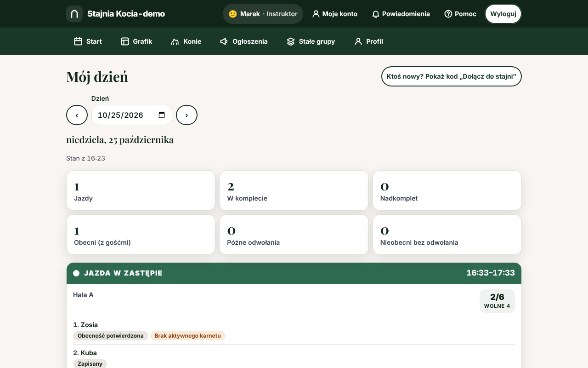Click the Jazda w zastępie header
Image resolution: width=588 pixels, height=368 pixels.
[x=294, y=273]
